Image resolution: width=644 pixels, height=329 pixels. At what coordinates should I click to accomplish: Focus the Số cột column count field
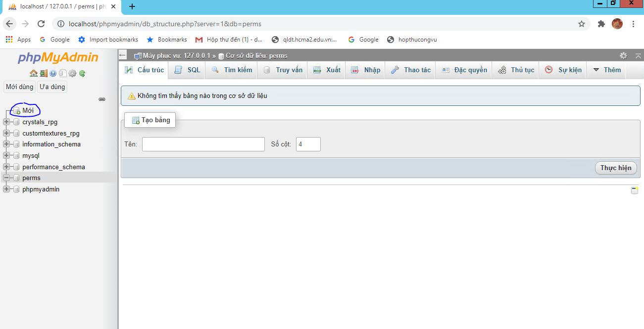pyautogui.click(x=308, y=144)
